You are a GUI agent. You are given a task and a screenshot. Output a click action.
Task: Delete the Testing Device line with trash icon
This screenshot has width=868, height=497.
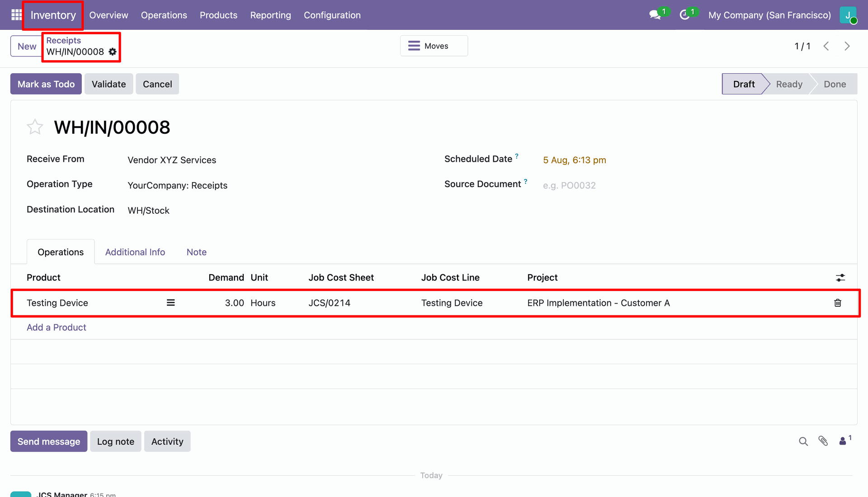point(838,303)
